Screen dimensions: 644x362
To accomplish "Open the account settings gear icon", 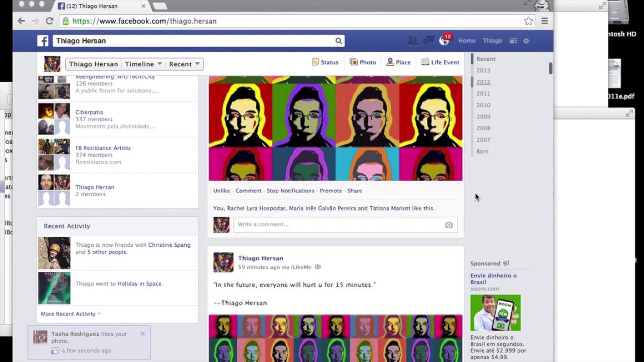I will (526, 41).
